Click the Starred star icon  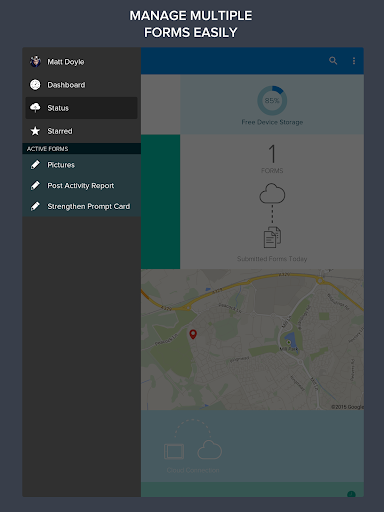(35, 131)
